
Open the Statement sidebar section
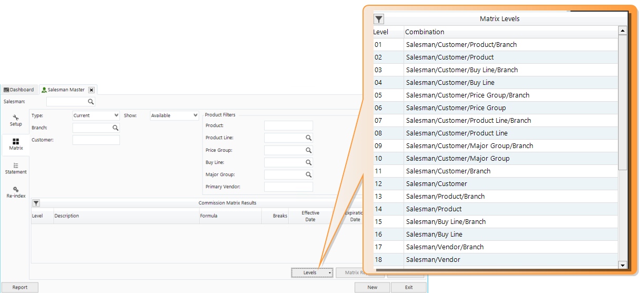click(16, 168)
